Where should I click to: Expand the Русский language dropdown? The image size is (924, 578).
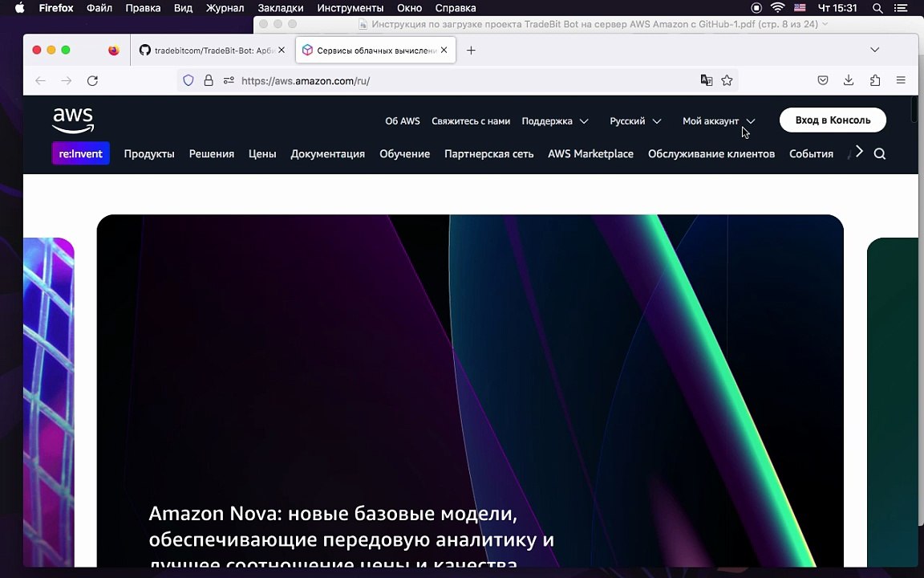click(x=635, y=121)
